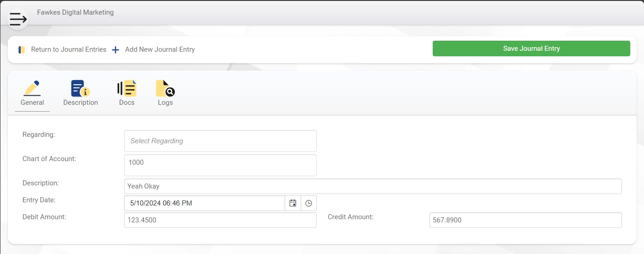Click into the Credit Amount field
This screenshot has height=254, width=644.
pos(526,220)
